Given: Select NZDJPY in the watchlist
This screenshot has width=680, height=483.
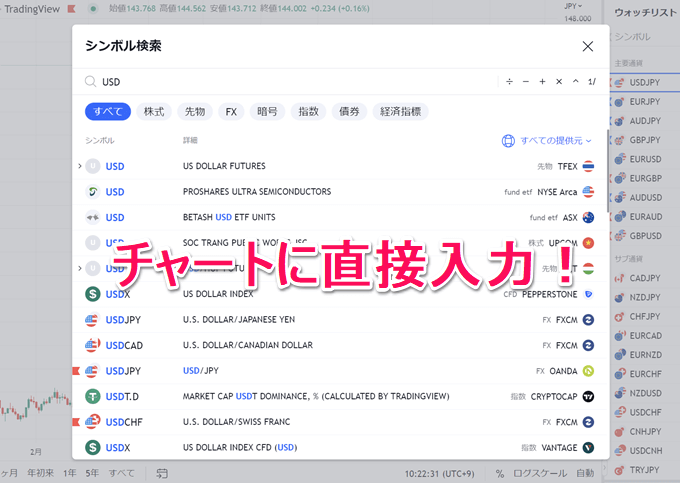Looking at the screenshot, I should coord(645,297).
